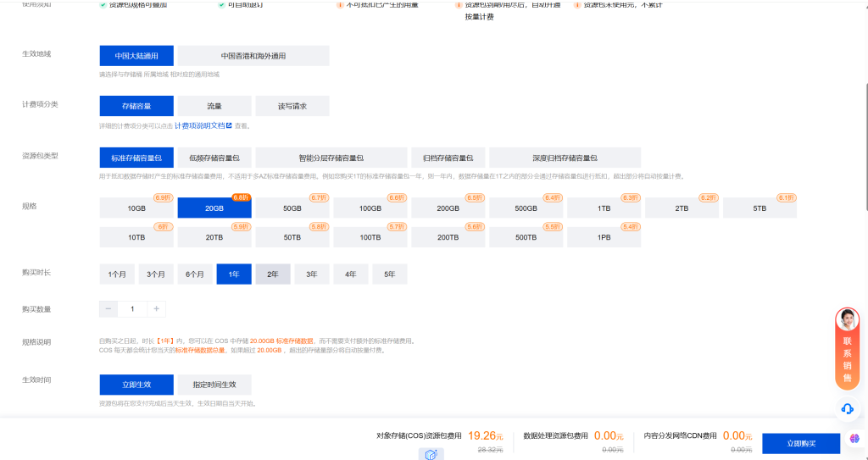Pick the 500GB specification
Viewport: 868px width, 460px height.
(526, 208)
